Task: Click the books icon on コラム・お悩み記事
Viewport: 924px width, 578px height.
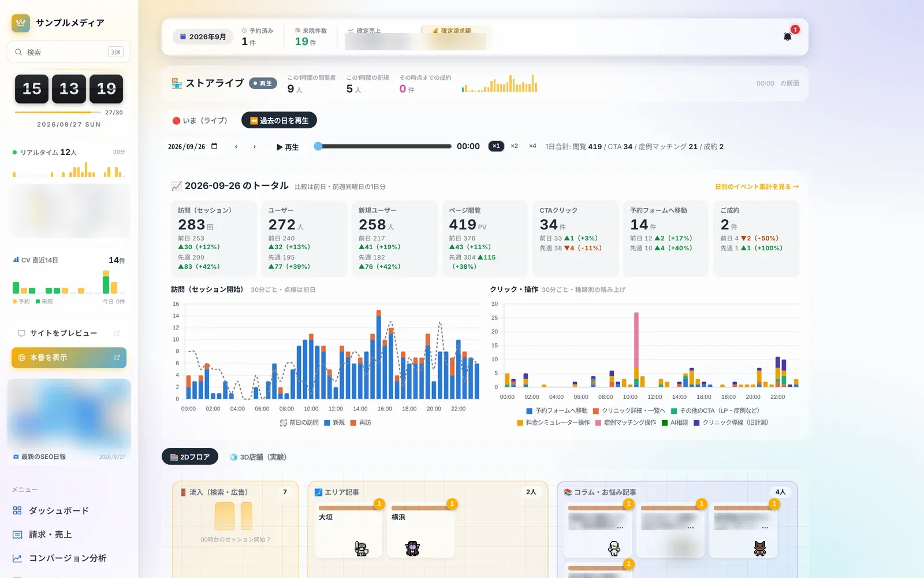Action: 568,492
